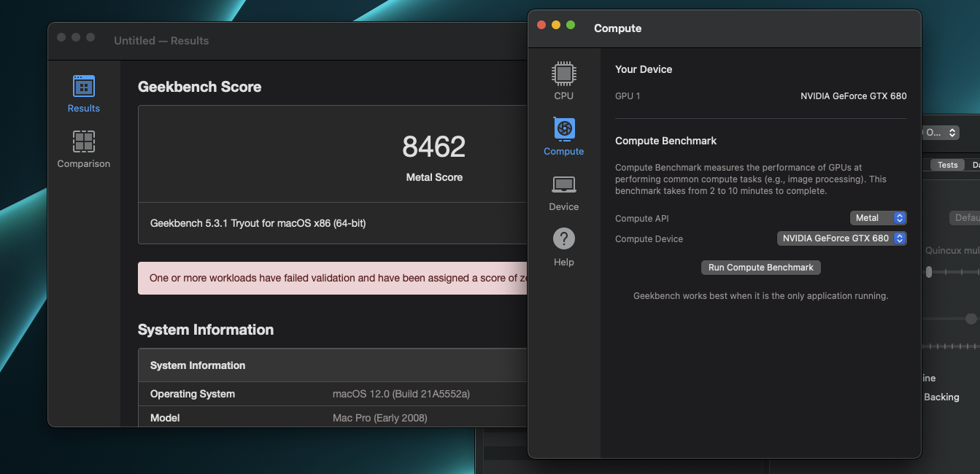Click the Operating System row label
The image size is (980, 474).
(x=193, y=394)
